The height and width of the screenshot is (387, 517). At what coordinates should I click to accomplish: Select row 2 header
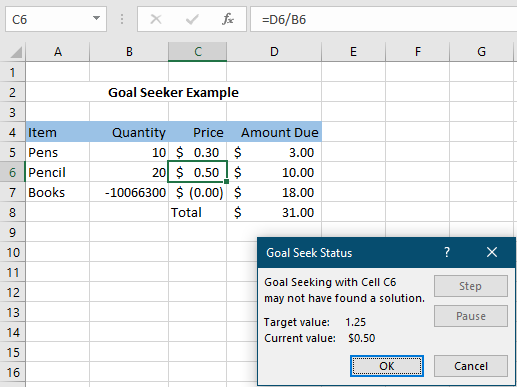click(13, 92)
